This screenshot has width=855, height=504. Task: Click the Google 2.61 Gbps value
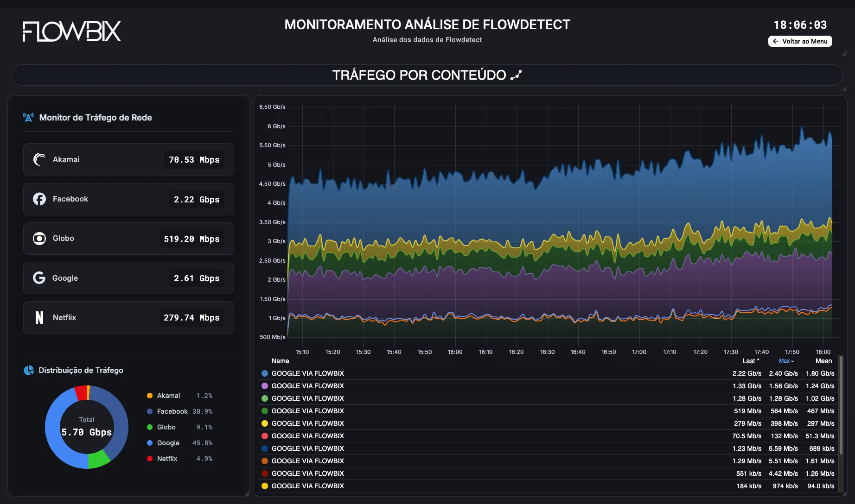pyautogui.click(x=197, y=278)
